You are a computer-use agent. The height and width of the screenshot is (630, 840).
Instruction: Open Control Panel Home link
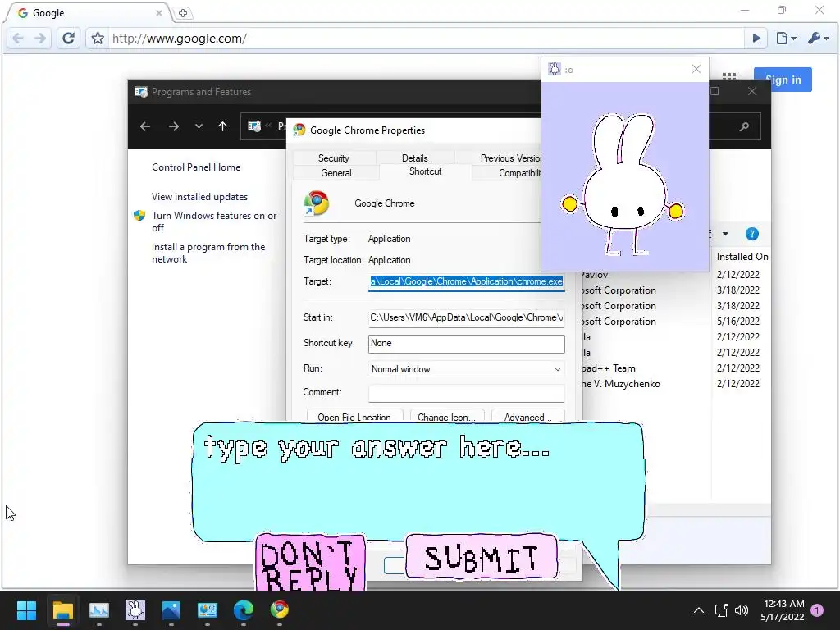[196, 167]
